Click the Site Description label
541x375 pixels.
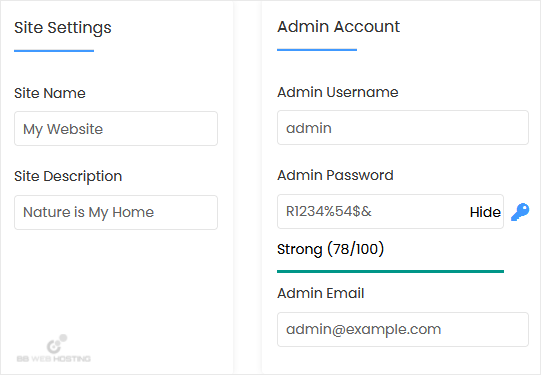click(x=68, y=176)
